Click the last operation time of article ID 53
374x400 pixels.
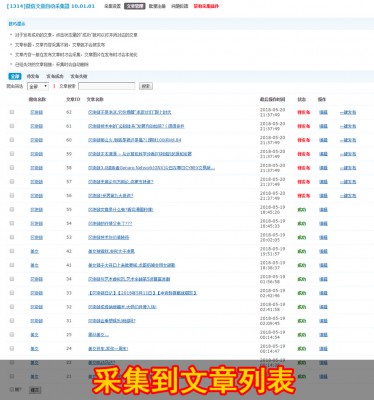(272, 237)
